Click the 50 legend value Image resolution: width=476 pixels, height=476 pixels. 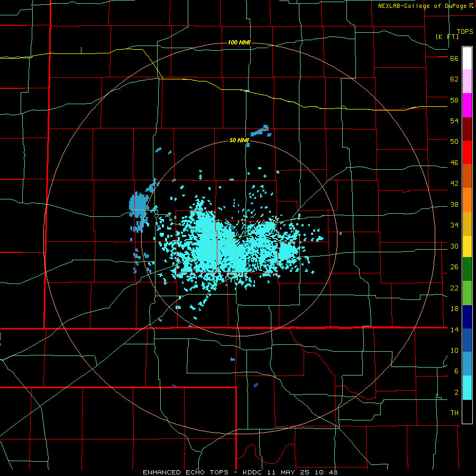454,142
